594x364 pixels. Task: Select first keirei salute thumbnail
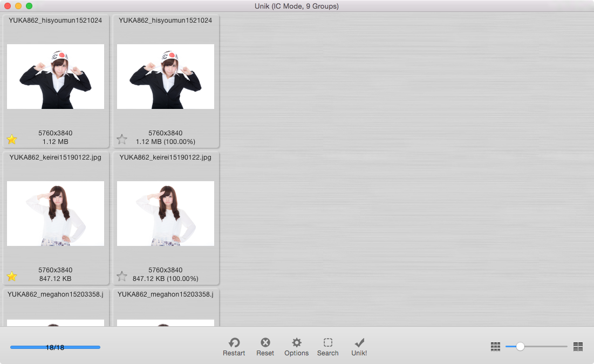[x=56, y=214]
